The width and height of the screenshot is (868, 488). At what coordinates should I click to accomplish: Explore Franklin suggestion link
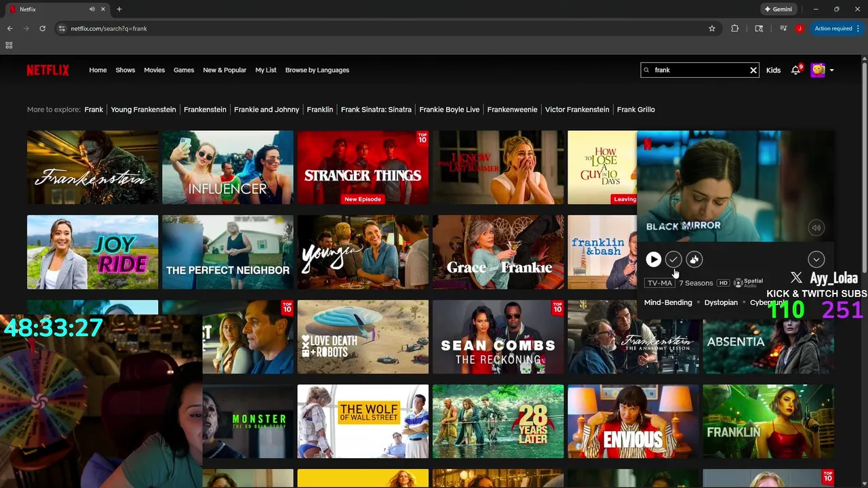tap(319, 109)
